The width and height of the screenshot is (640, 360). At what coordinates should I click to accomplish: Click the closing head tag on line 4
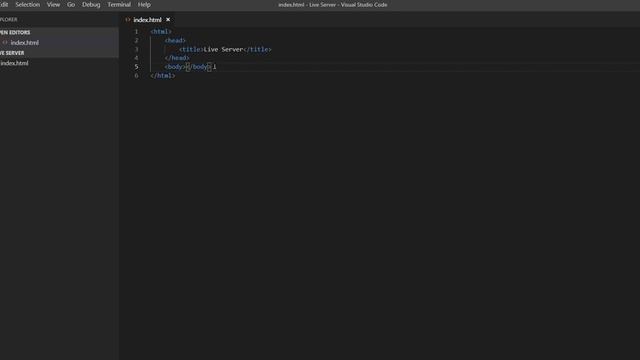click(177, 58)
